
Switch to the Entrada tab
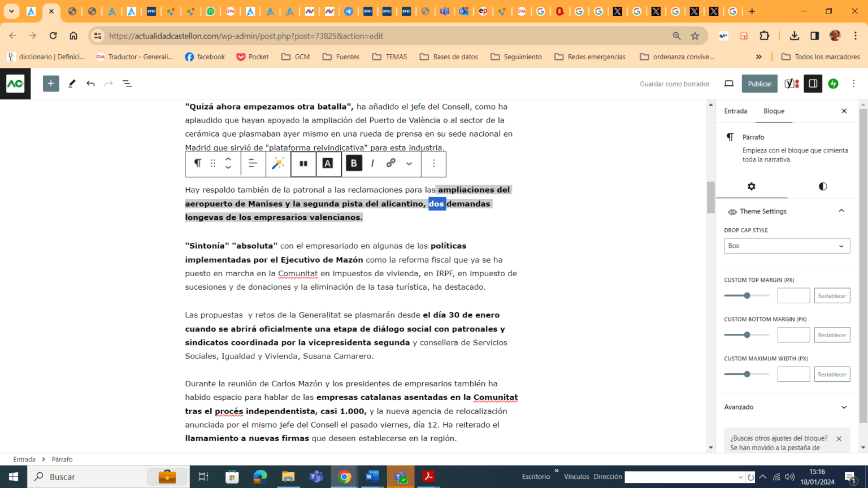[736, 111]
